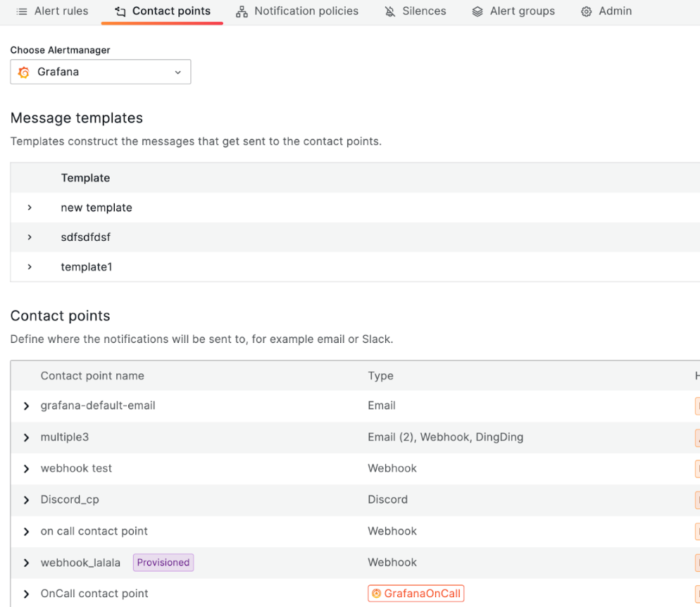Expand the template1 row
The width and height of the screenshot is (700, 607).
pyautogui.click(x=29, y=267)
